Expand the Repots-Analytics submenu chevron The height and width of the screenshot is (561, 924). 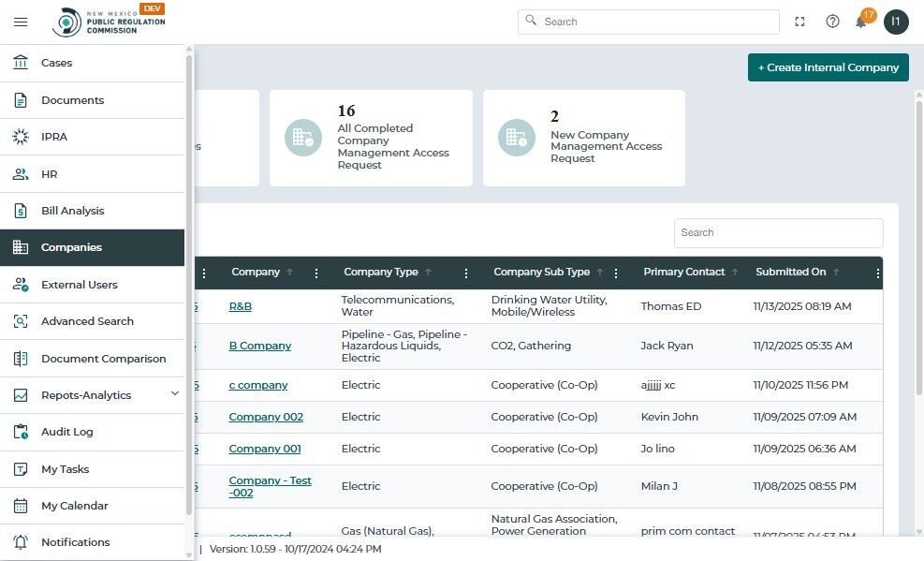(174, 393)
